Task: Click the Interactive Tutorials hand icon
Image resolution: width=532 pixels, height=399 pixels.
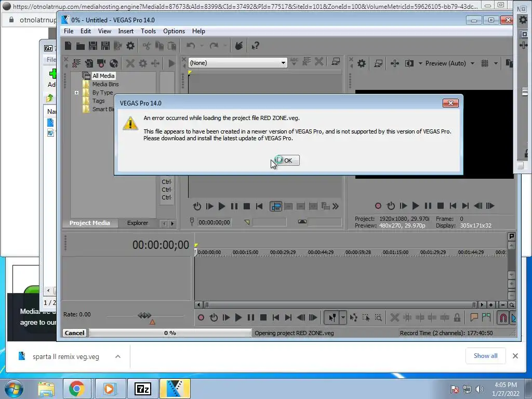Action: tap(239, 46)
